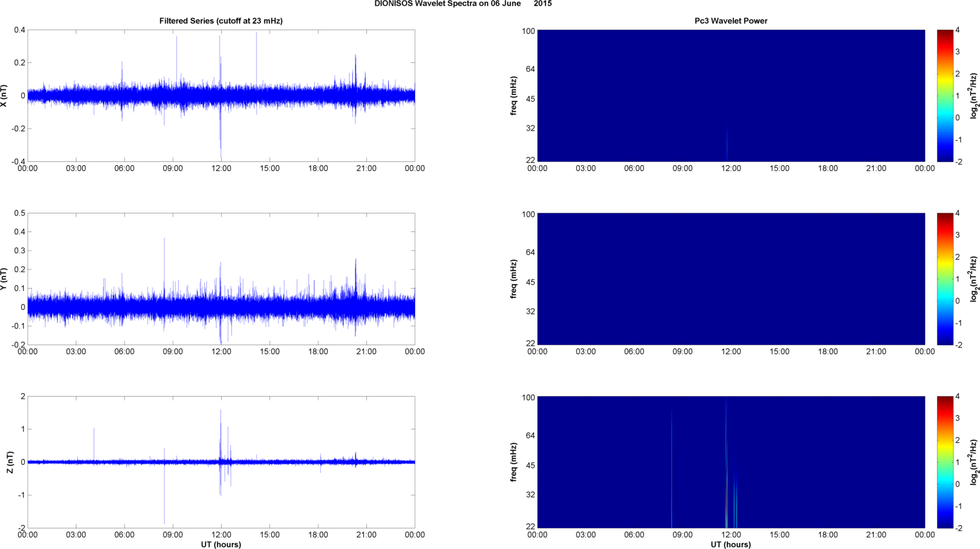The image size is (980, 549).
Task: Click the deep negative spike near 08:30 in the Z series
Action: click(x=164, y=493)
